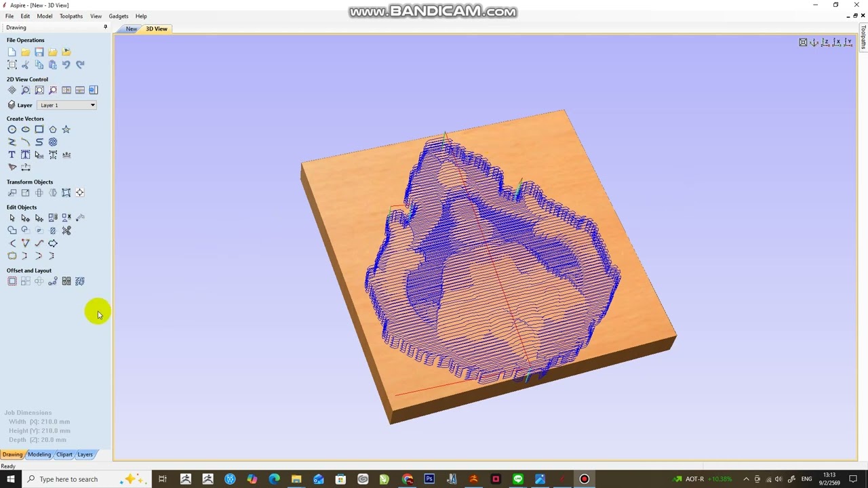Open the Layer 1 dropdown

(66, 105)
